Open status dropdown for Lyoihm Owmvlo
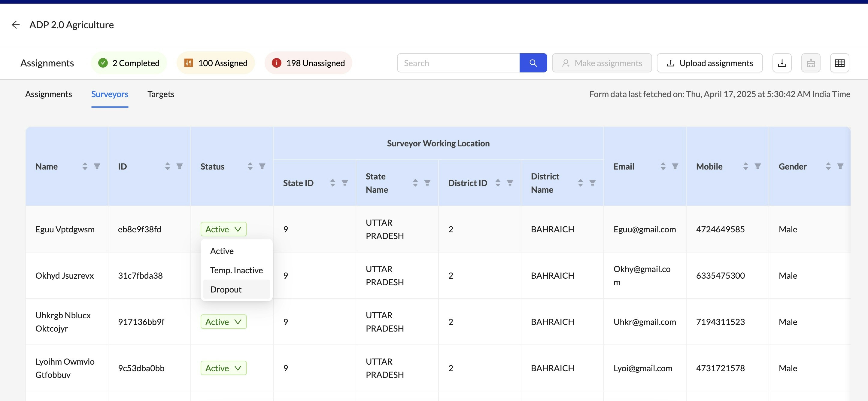The height and width of the screenshot is (401, 868). (x=223, y=368)
